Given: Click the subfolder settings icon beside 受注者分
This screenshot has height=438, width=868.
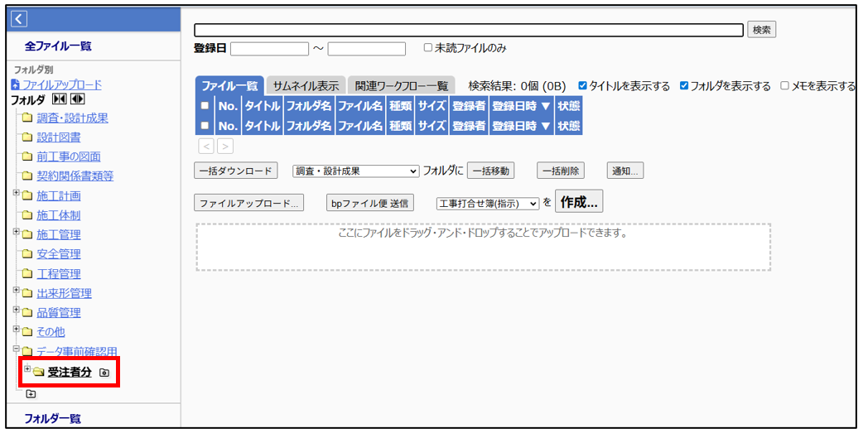Looking at the screenshot, I should 104,373.
